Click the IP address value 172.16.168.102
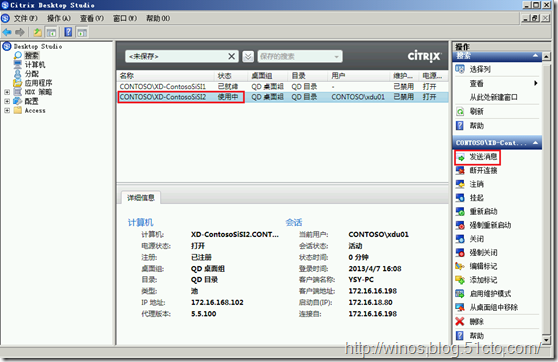 [x=217, y=303]
